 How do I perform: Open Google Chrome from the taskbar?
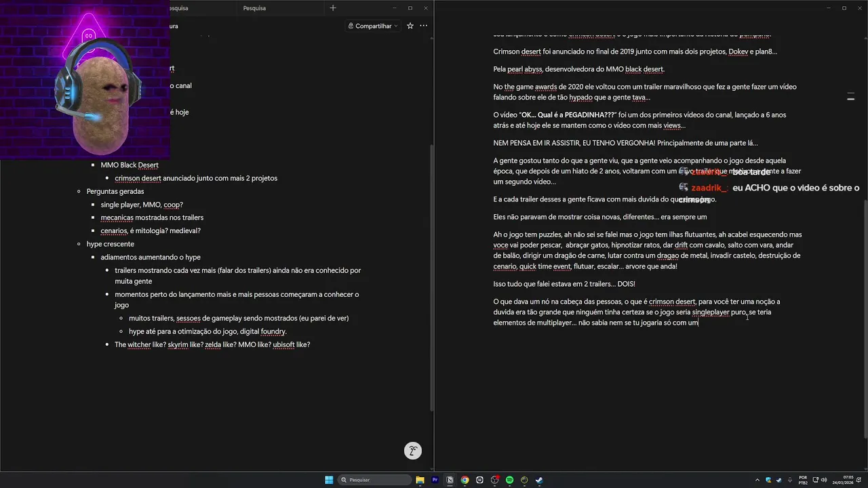coord(465,480)
